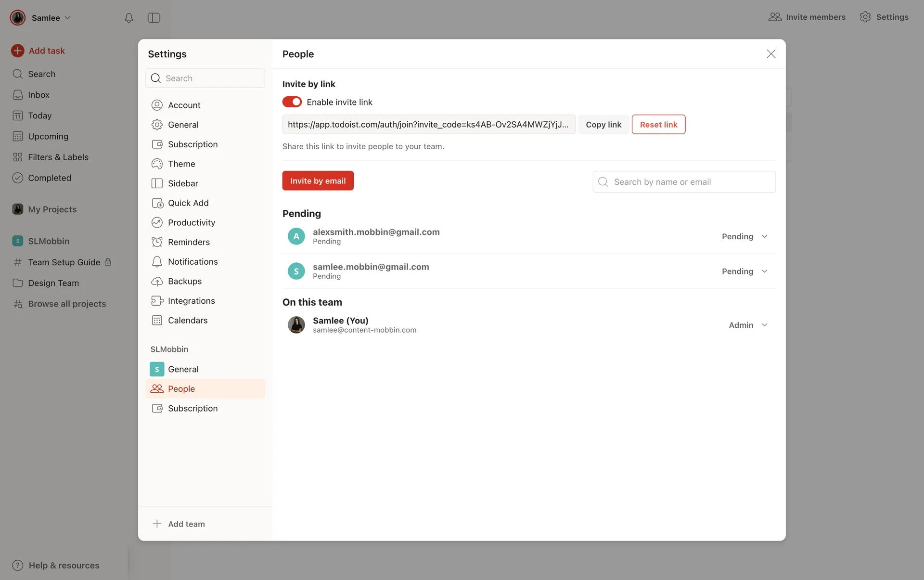924x580 pixels.
Task: Open Integrations settings item
Action: (191, 301)
